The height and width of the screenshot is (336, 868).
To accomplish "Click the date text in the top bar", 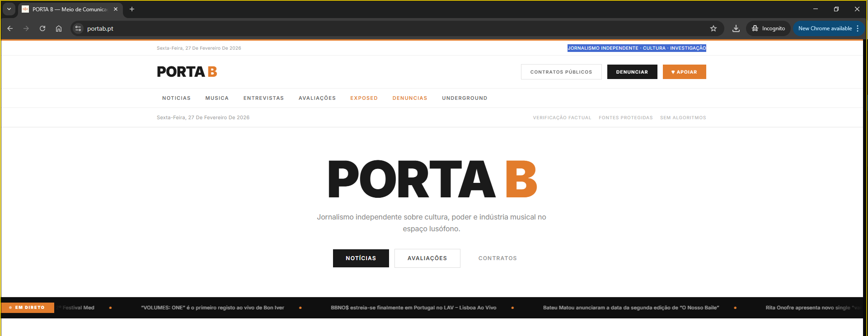I will click(x=199, y=48).
